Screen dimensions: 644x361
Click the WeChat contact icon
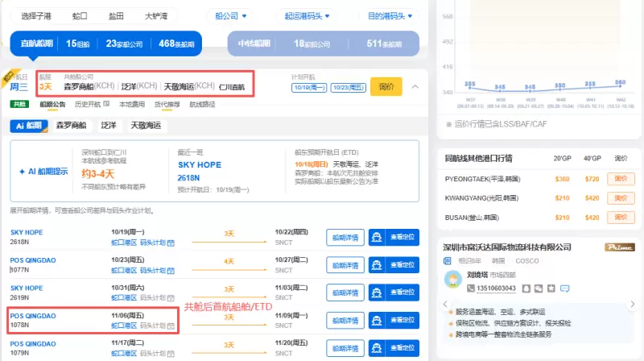pos(539,288)
